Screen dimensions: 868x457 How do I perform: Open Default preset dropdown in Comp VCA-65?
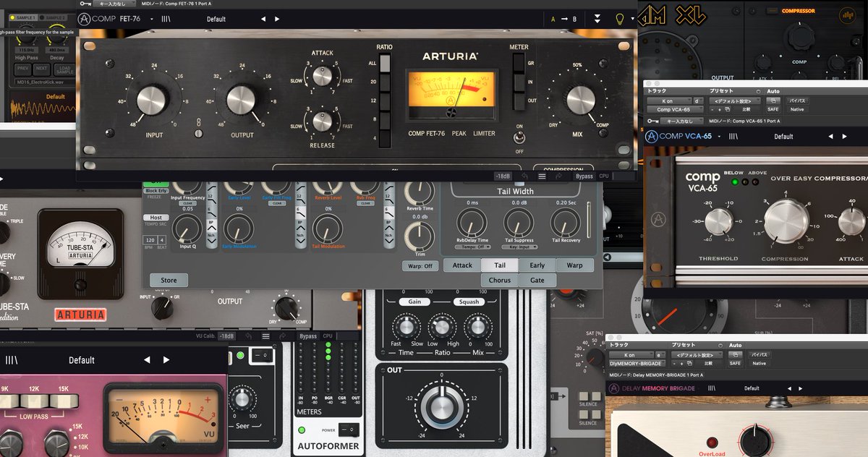[783, 136]
